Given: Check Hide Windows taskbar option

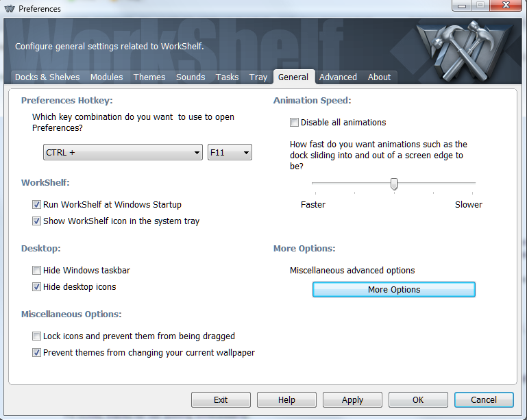Looking at the screenshot, I should click(37, 271).
